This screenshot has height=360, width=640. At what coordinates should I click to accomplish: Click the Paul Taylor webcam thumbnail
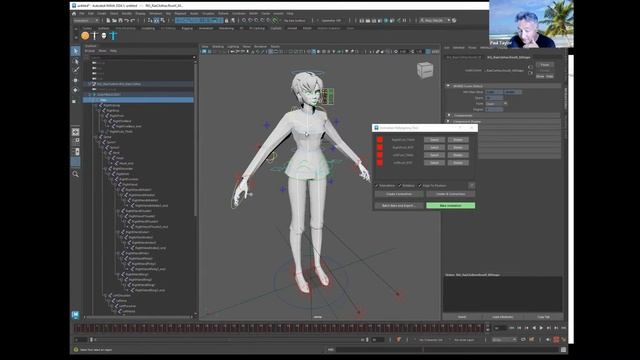tap(531, 24)
